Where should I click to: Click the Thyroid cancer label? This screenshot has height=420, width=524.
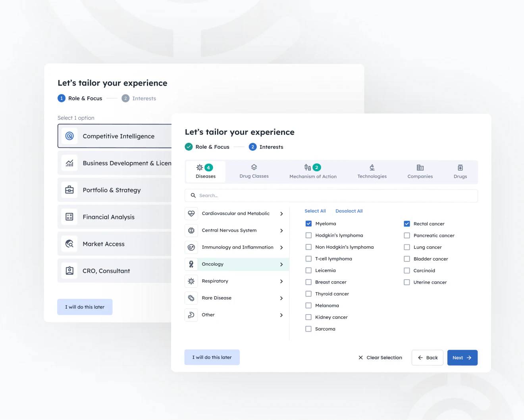pyautogui.click(x=332, y=294)
